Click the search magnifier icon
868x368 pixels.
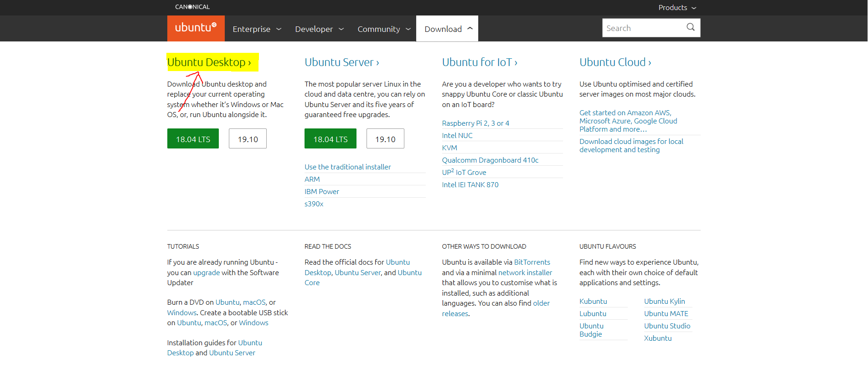coord(691,27)
